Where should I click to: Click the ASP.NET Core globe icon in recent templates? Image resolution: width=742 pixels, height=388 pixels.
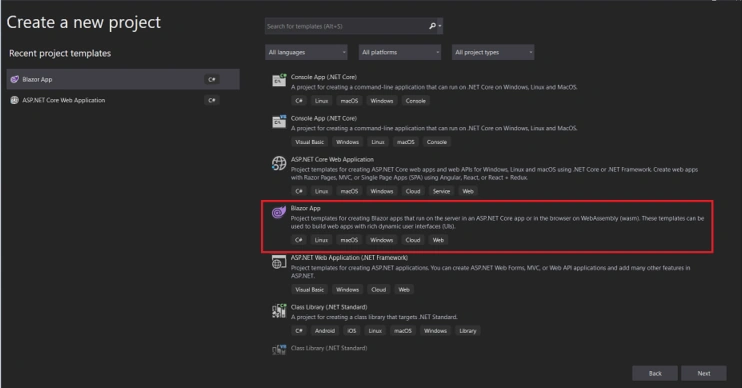(x=15, y=100)
